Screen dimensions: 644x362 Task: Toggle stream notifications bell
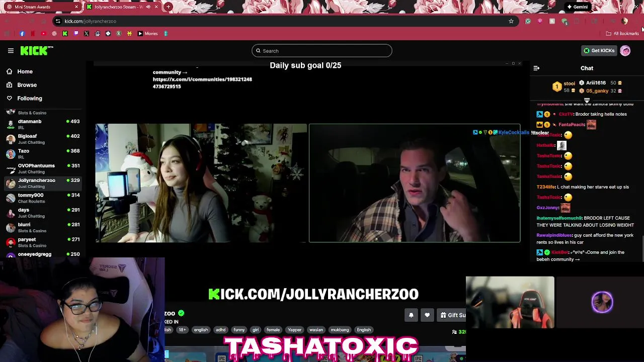point(411,315)
